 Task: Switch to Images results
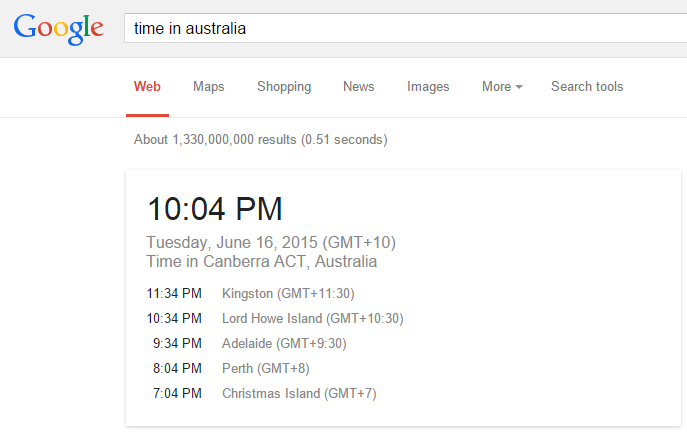pyautogui.click(x=428, y=87)
